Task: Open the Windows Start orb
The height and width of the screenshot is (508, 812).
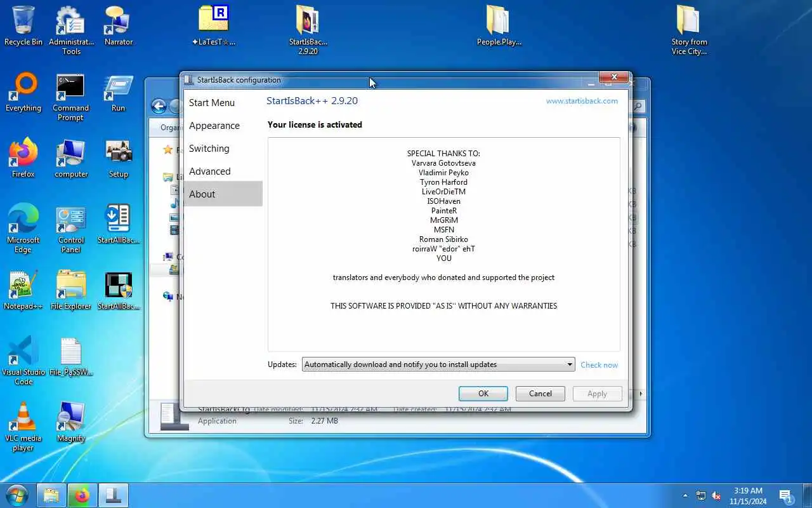Action: click(16, 495)
